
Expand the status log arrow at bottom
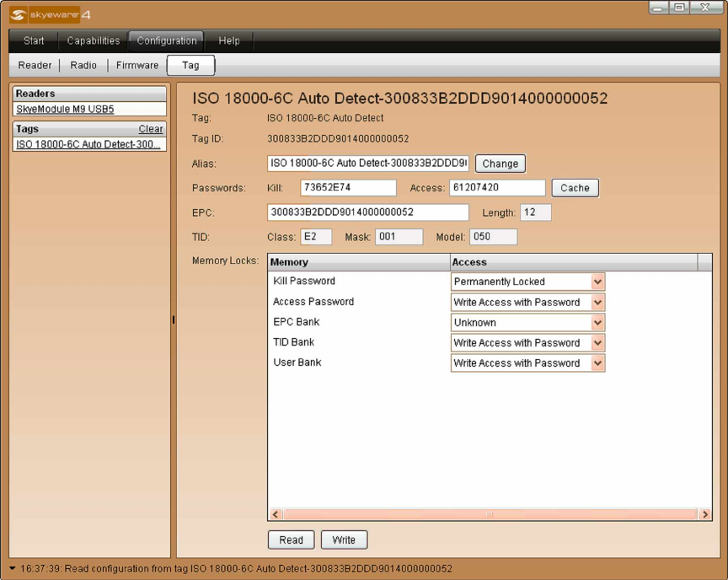[x=12, y=568]
